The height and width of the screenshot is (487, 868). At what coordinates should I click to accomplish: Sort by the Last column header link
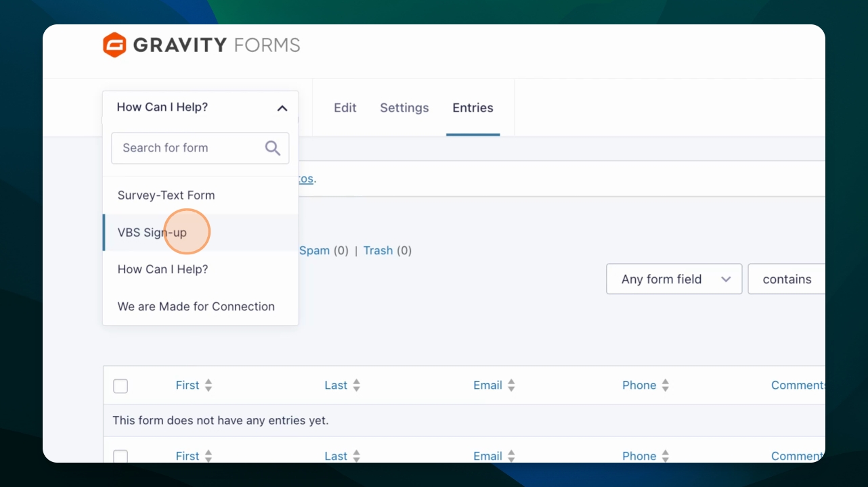click(336, 386)
